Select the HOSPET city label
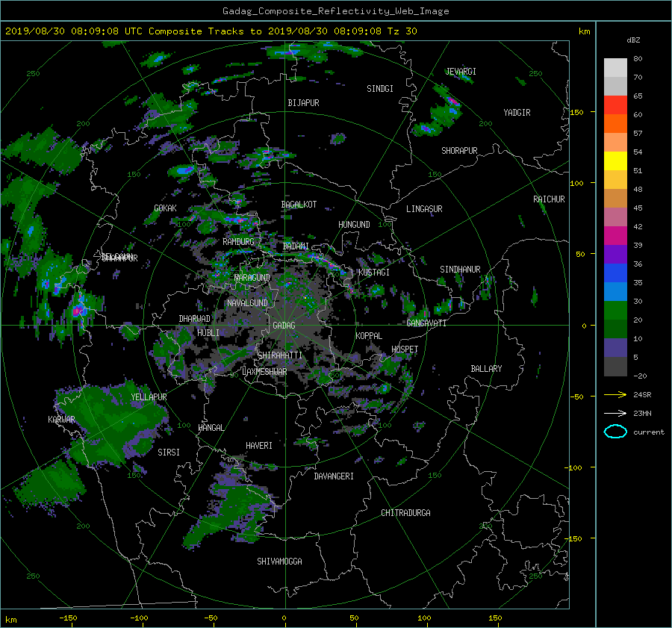 tap(405, 349)
